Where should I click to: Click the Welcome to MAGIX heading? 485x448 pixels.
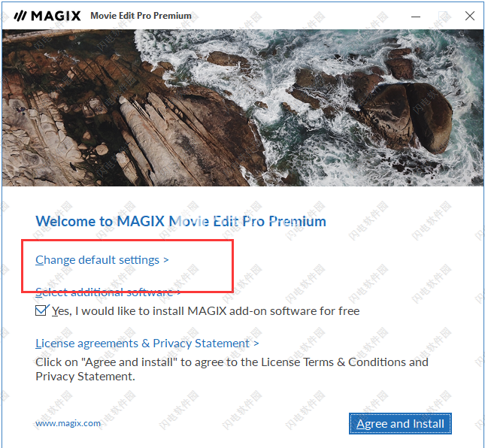coord(180,222)
